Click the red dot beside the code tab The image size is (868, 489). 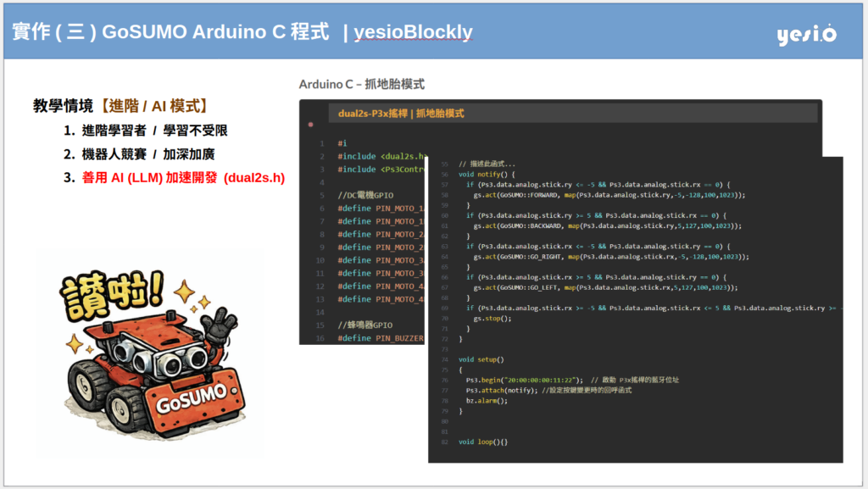(x=311, y=124)
